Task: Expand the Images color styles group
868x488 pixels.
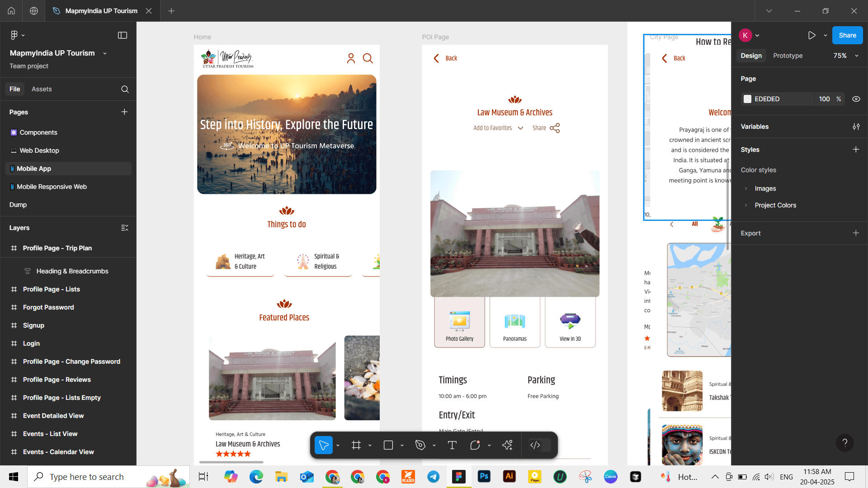Action: point(746,188)
